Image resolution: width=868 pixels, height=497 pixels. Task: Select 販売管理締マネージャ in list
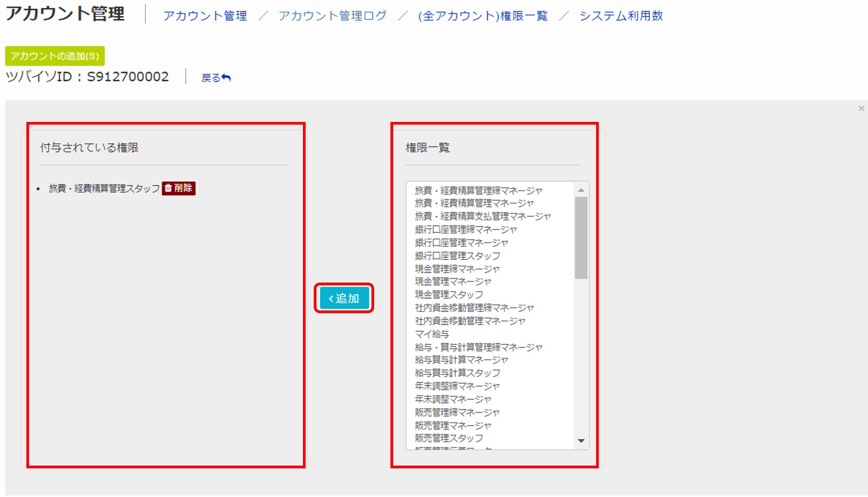[457, 412]
